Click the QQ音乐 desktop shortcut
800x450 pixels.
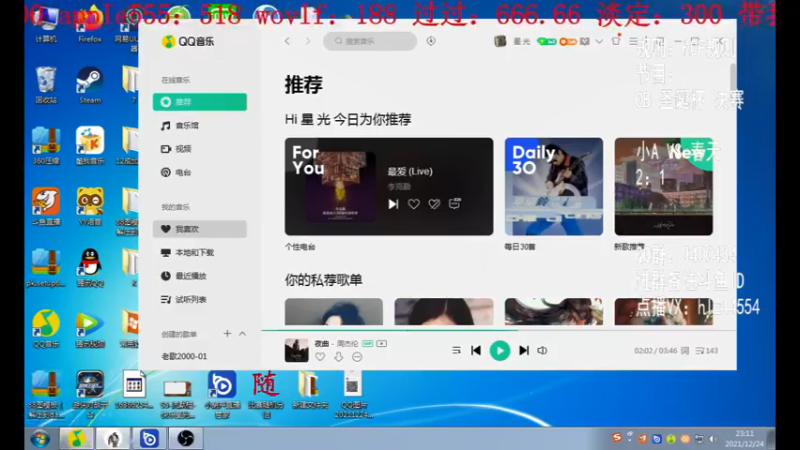pyautogui.click(x=46, y=330)
